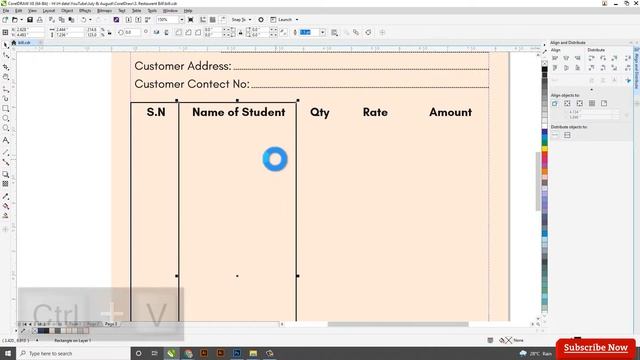Click the rotation angle input field
The width and height of the screenshot is (640, 360).
[131, 32]
